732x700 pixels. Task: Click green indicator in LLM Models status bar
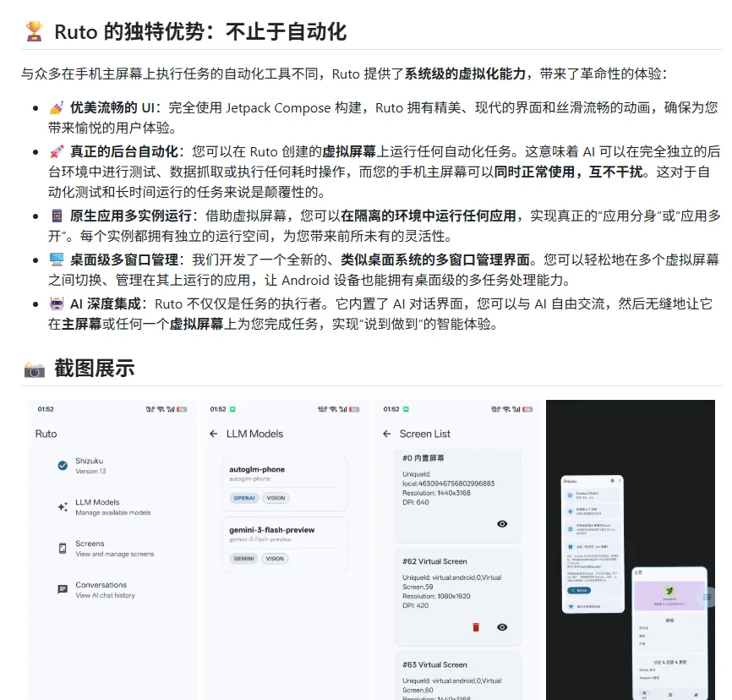point(232,409)
